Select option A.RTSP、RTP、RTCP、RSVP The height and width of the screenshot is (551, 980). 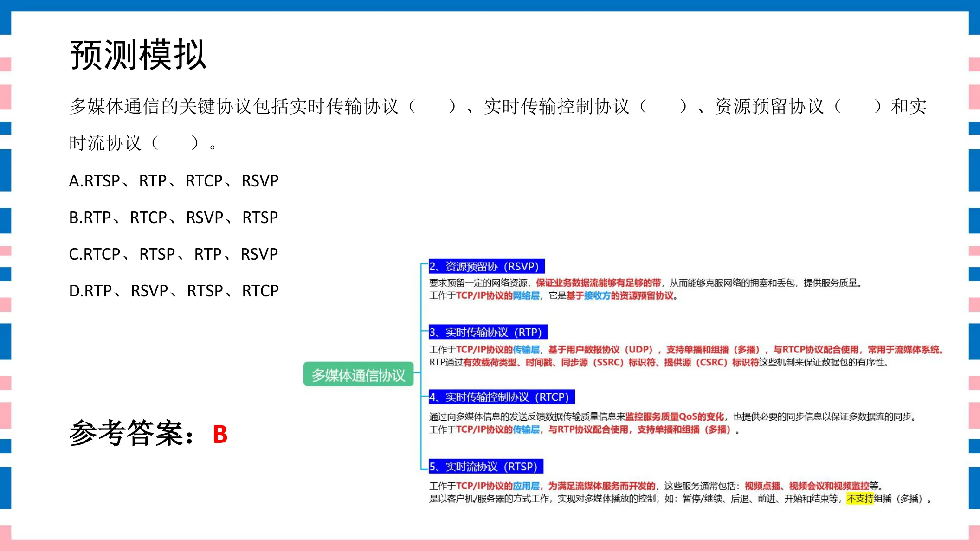pyautogui.click(x=174, y=181)
